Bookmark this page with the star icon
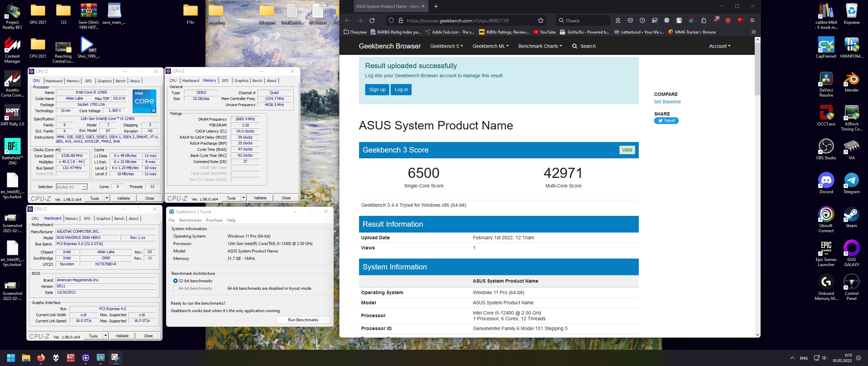Viewport: 868px width, 366px height. (x=541, y=21)
